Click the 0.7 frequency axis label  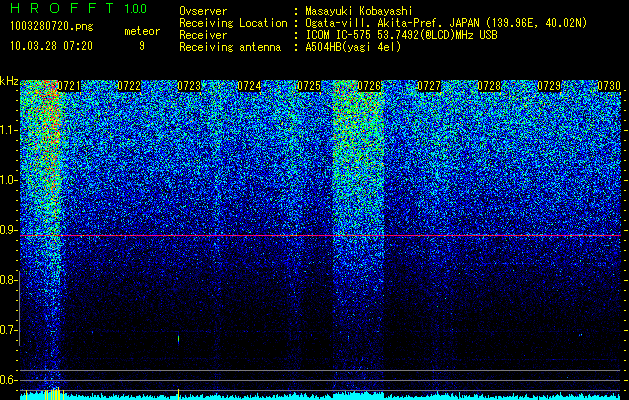pyautogui.click(x=8, y=330)
